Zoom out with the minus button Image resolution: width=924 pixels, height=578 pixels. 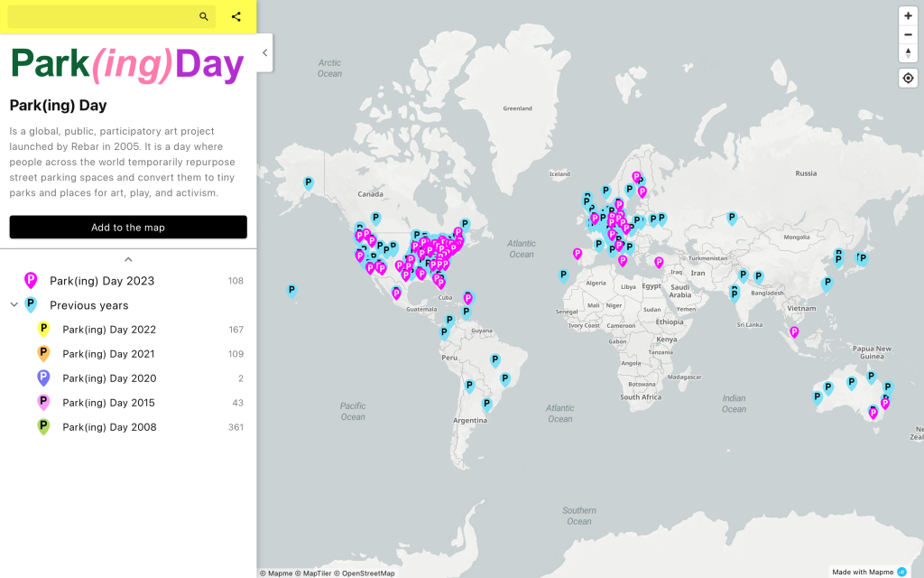click(908, 35)
